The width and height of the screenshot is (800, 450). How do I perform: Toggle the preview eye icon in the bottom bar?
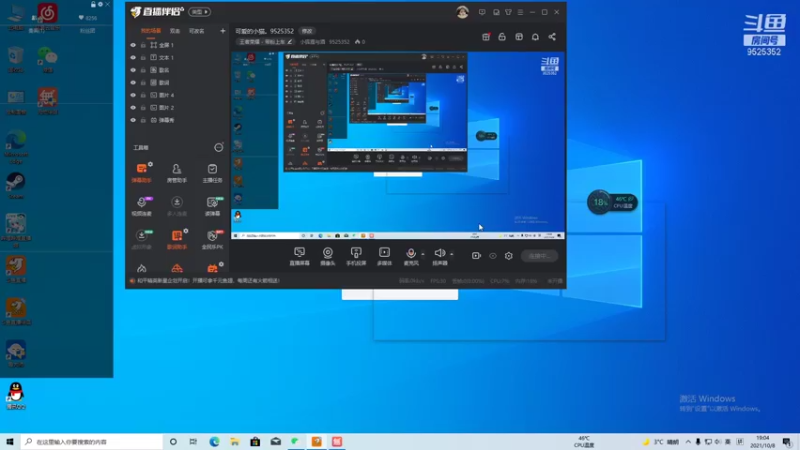click(x=493, y=256)
